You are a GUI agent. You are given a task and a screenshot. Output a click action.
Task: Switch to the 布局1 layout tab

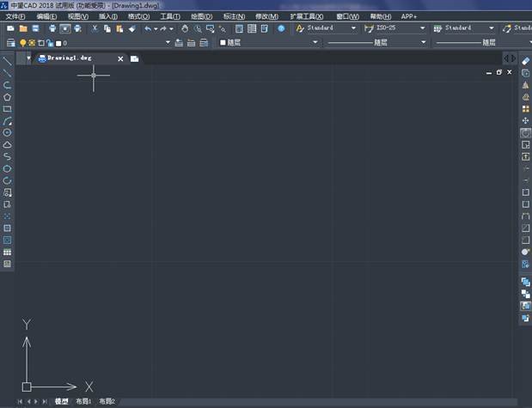coord(83,401)
